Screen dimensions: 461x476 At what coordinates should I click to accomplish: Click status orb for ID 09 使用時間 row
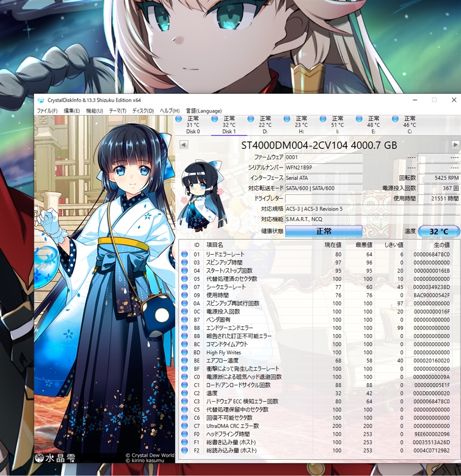tap(184, 295)
